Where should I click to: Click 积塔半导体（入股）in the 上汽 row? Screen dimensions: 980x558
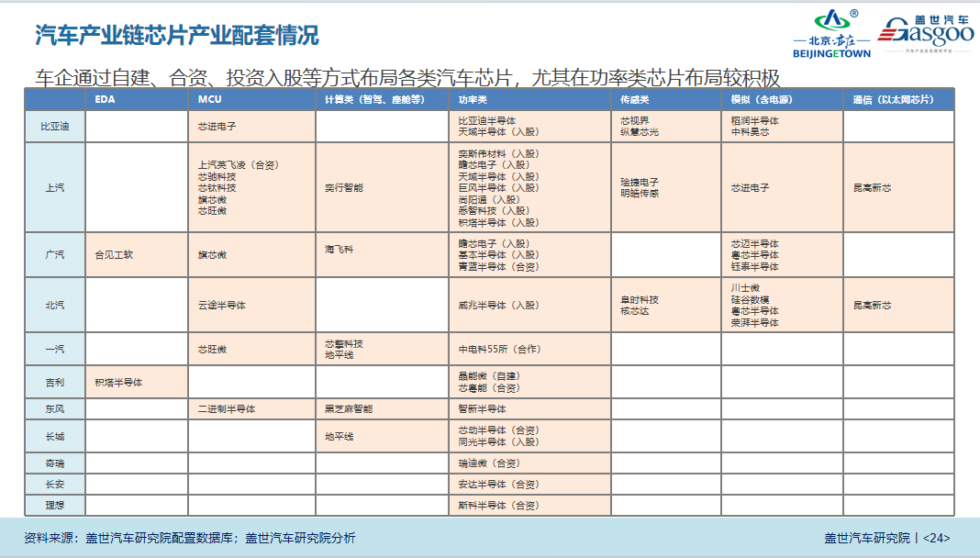coord(499,222)
